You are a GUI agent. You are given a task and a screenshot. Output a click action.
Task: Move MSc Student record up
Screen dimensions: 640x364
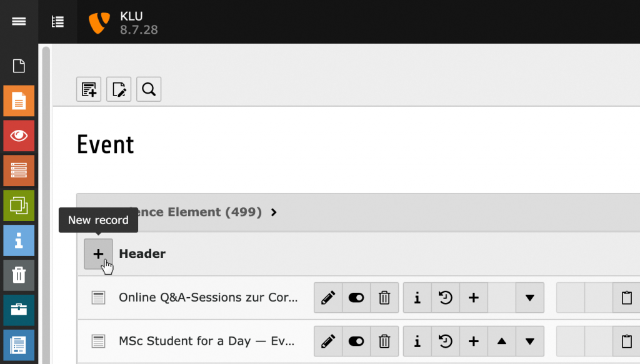coord(502,342)
